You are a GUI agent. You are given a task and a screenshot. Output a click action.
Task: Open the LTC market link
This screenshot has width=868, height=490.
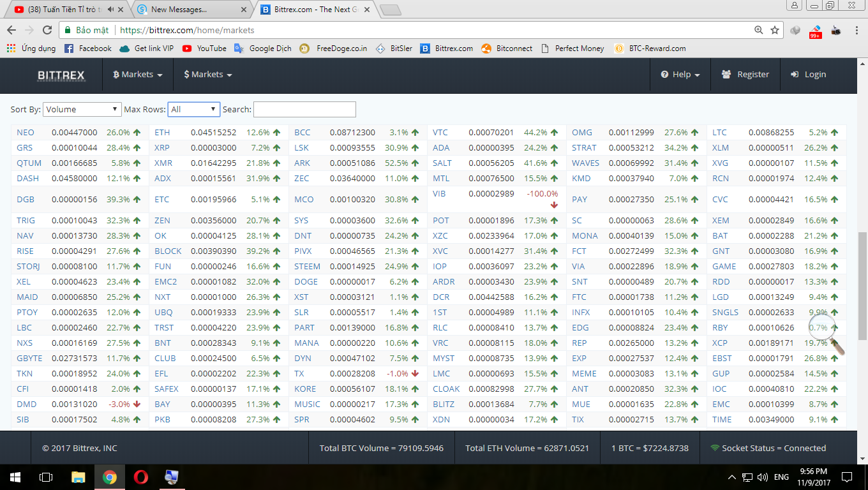coord(719,133)
